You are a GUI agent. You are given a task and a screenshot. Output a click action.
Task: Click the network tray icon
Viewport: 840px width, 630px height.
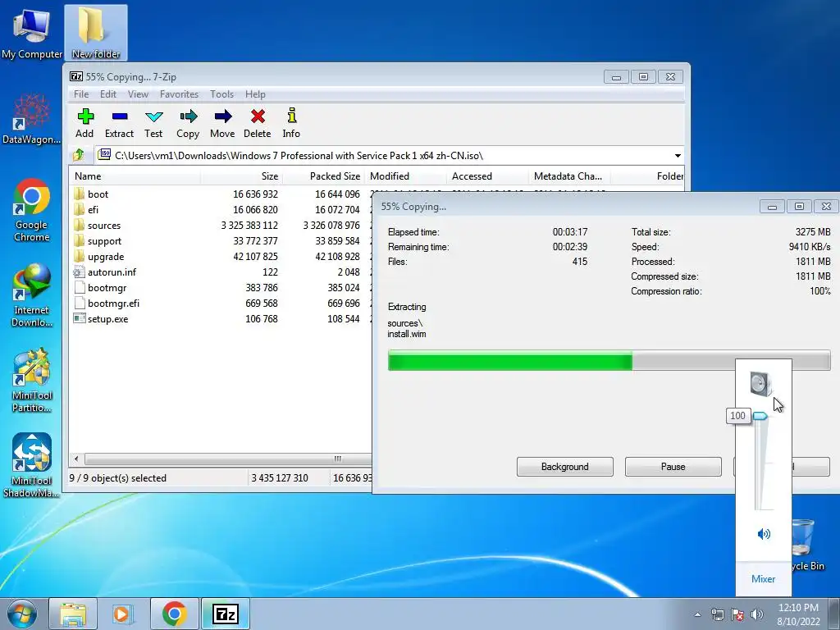717,614
